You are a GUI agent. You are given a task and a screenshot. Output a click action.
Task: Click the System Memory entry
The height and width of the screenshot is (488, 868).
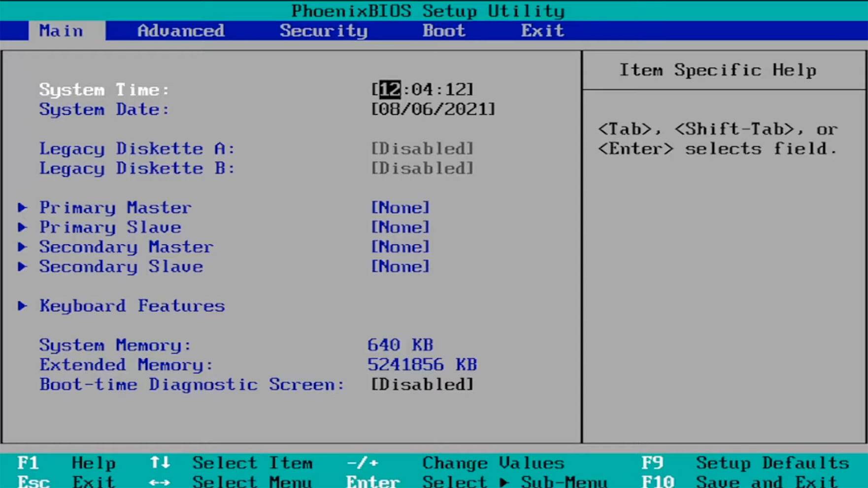point(115,345)
